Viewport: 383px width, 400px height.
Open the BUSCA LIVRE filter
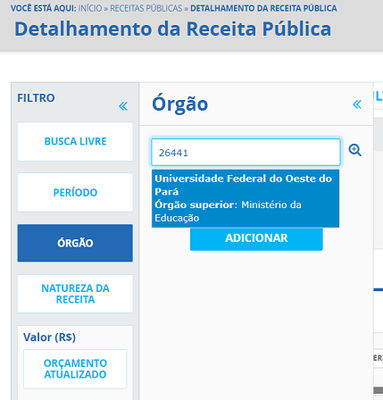tap(75, 141)
